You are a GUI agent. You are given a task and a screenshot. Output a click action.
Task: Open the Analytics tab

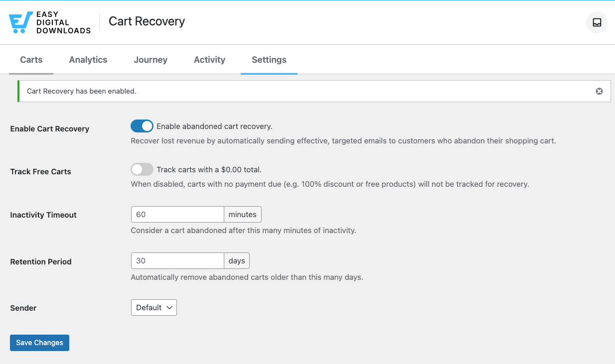pyautogui.click(x=88, y=59)
